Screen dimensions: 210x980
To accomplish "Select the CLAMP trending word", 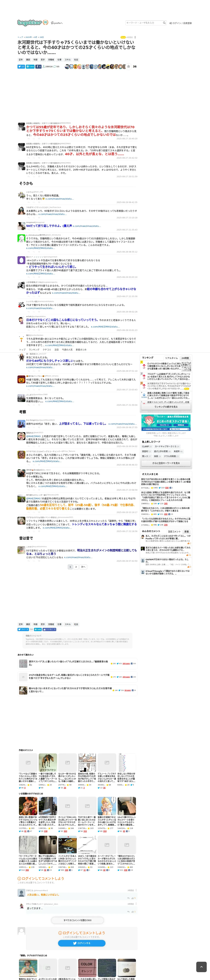I will click(x=147, y=446).
